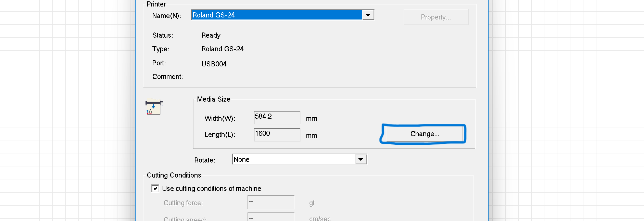Click the plotter media direction icon

tap(154, 107)
